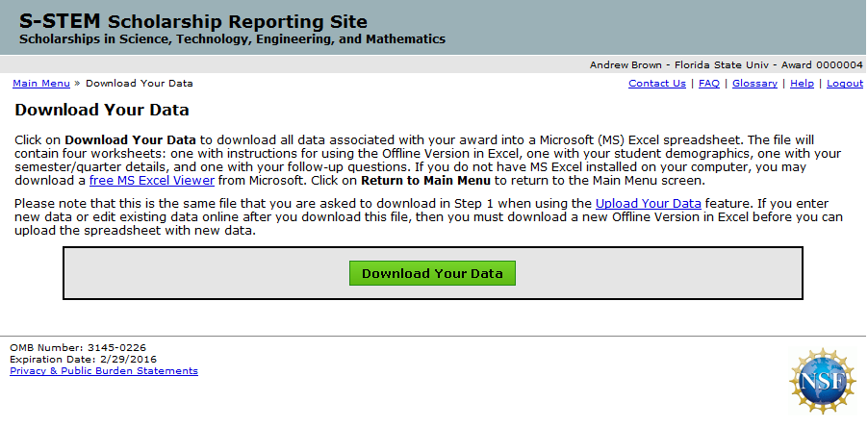Viewport: 868px width, 427px height.
Task: Log out using the Logout link
Action: click(x=844, y=84)
